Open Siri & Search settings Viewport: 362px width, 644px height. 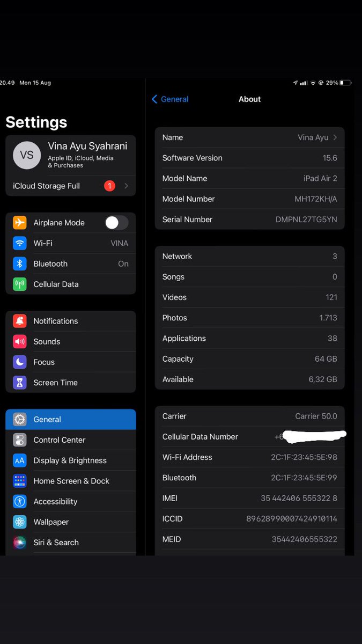pos(71,543)
